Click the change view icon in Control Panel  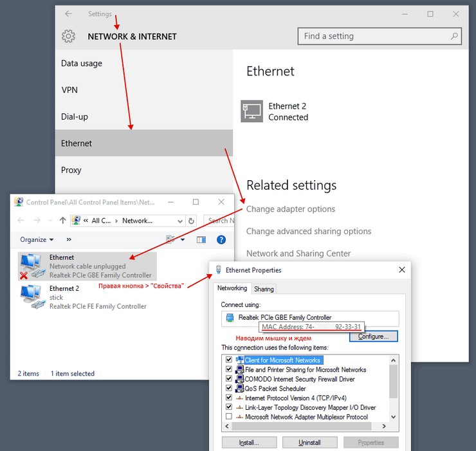coord(170,239)
